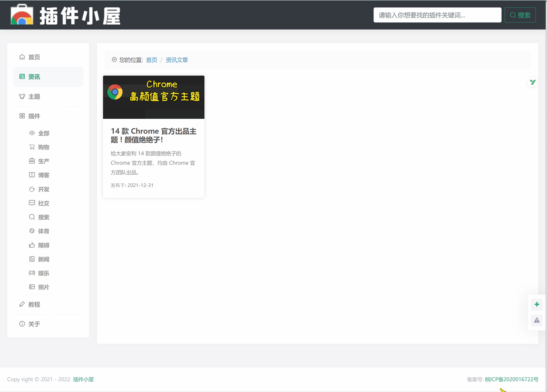Open the 皖ICP备2020016722号 footer link
Viewport: 547px width, 392px height.
(x=511, y=379)
